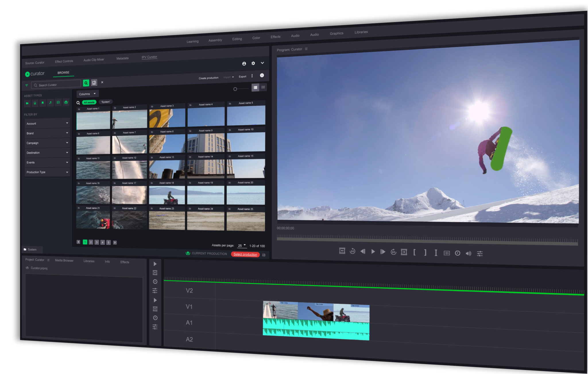Click Create production

tap(208, 78)
